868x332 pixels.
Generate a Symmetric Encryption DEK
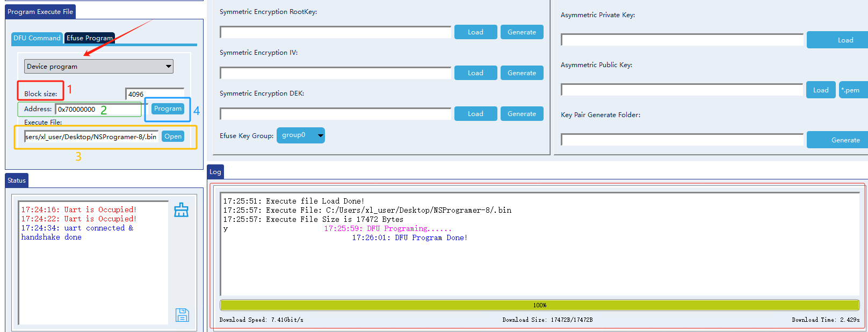click(x=522, y=114)
